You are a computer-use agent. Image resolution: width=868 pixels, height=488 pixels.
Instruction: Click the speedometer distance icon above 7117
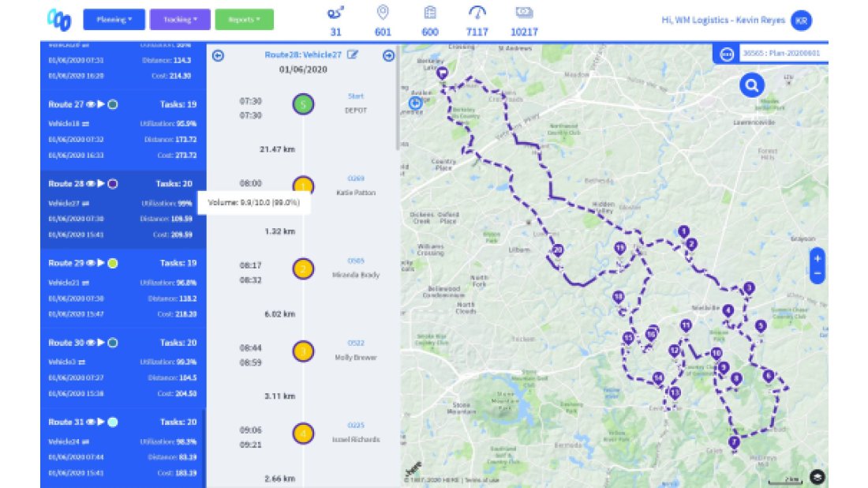coord(477,13)
